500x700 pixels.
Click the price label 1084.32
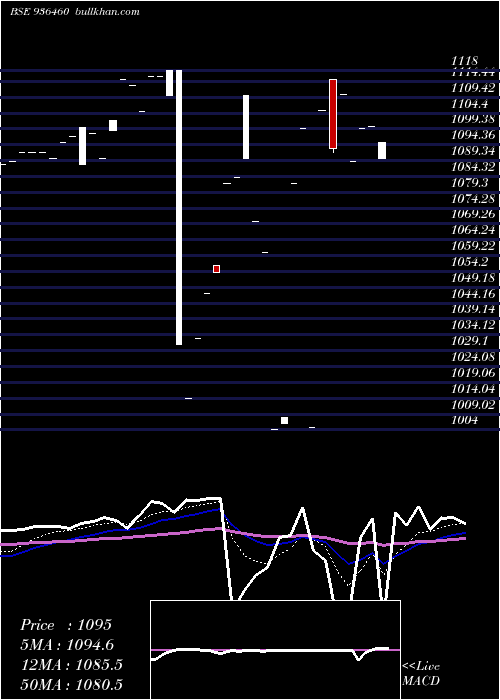click(x=473, y=167)
